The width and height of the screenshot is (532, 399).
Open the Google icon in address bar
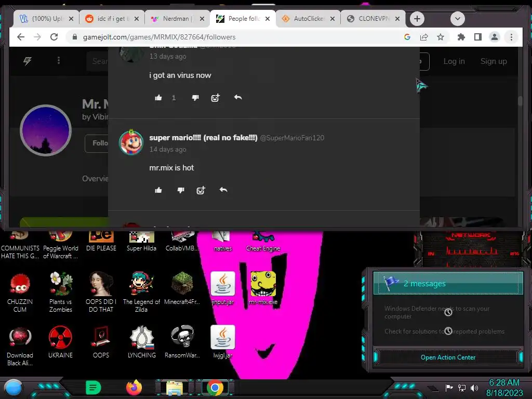point(407,37)
